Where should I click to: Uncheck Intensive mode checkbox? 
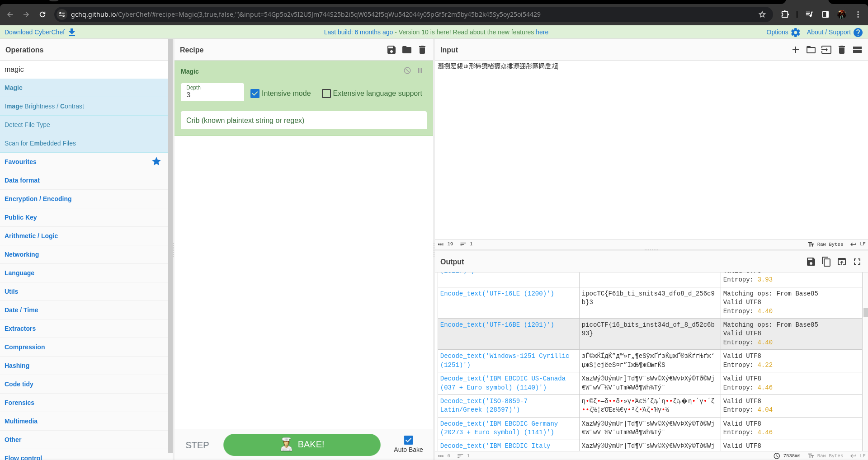[255, 94]
